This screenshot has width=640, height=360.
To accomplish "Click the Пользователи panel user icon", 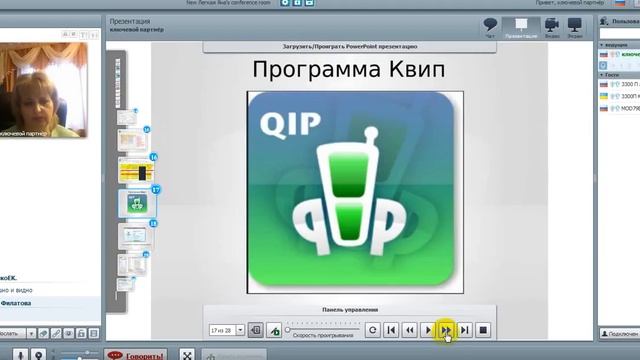I will [604, 20].
